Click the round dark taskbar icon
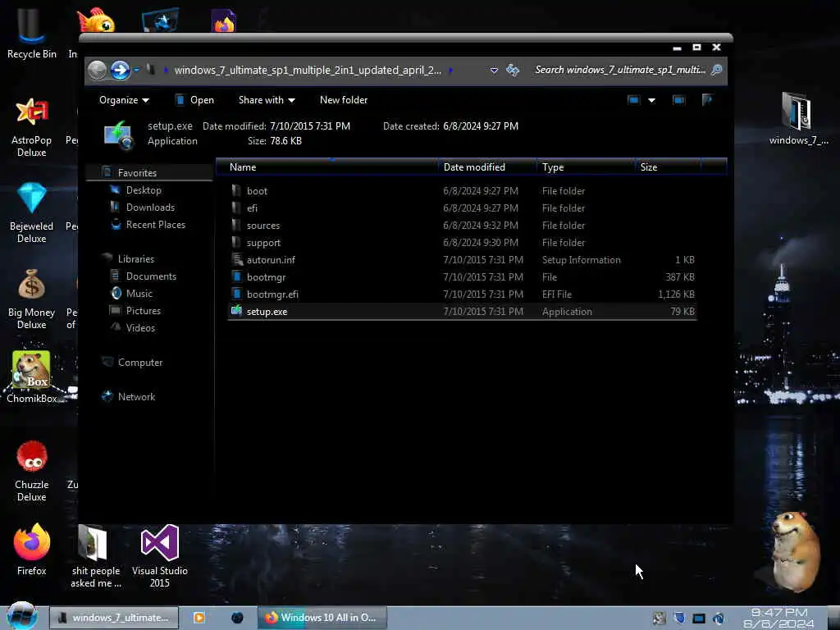The width and height of the screenshot is (840, 630). [237, 618]
